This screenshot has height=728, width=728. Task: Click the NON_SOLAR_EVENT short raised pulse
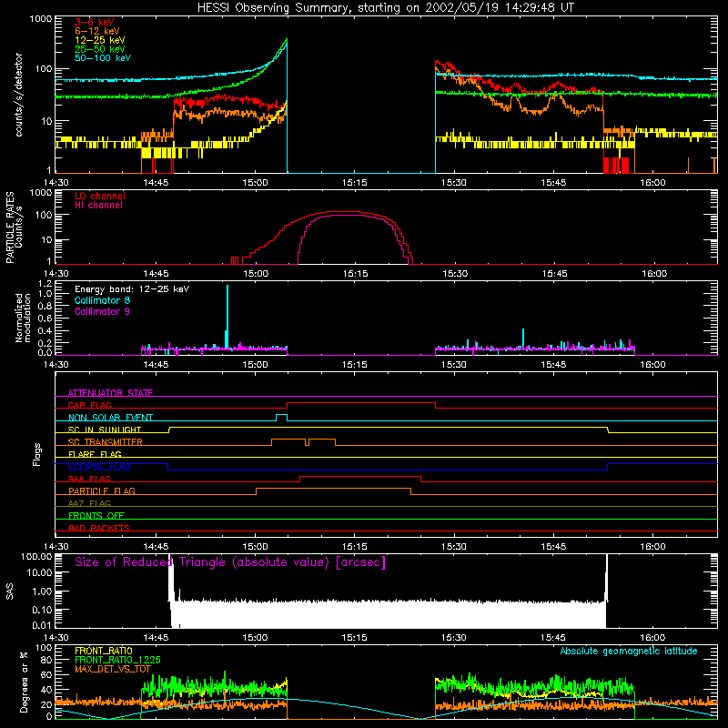(x=282, y=417)
